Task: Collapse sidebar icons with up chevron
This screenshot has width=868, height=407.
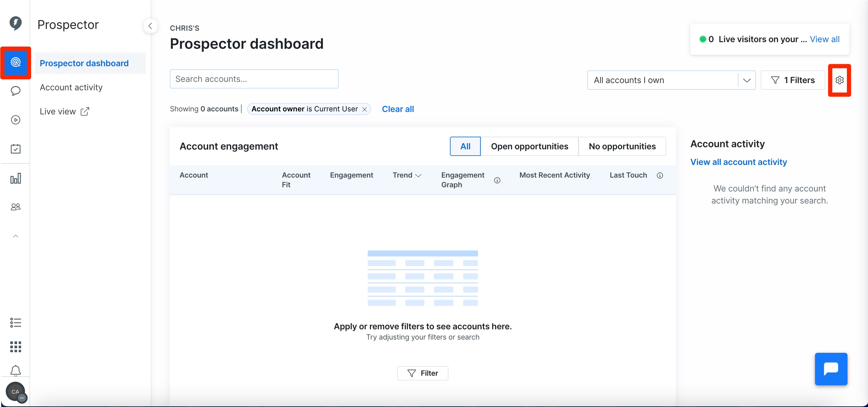Action: point(15,236)
